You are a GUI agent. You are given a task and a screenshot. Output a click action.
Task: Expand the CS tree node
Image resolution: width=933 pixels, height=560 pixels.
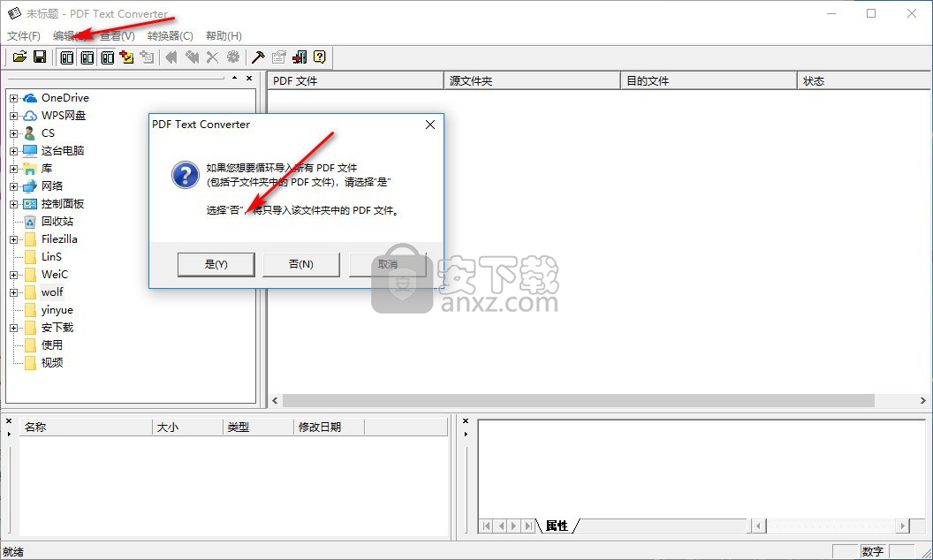coord(13,133)
